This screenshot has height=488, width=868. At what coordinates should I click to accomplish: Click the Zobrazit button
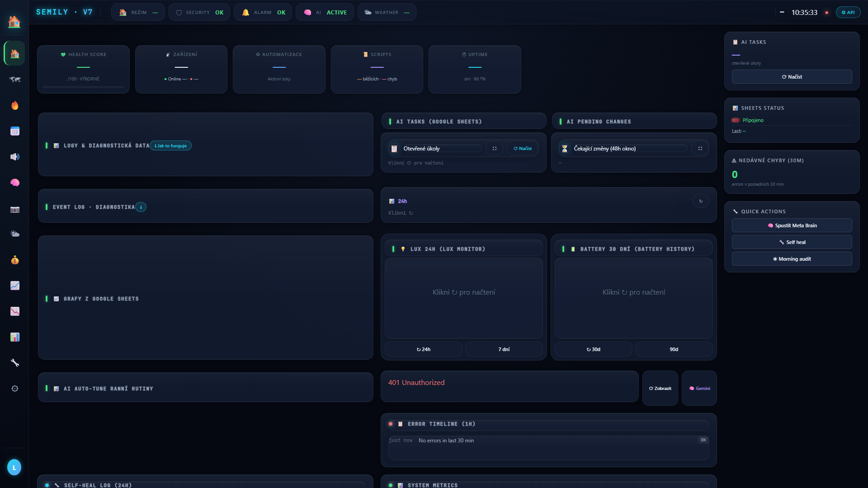pos(660,388)
